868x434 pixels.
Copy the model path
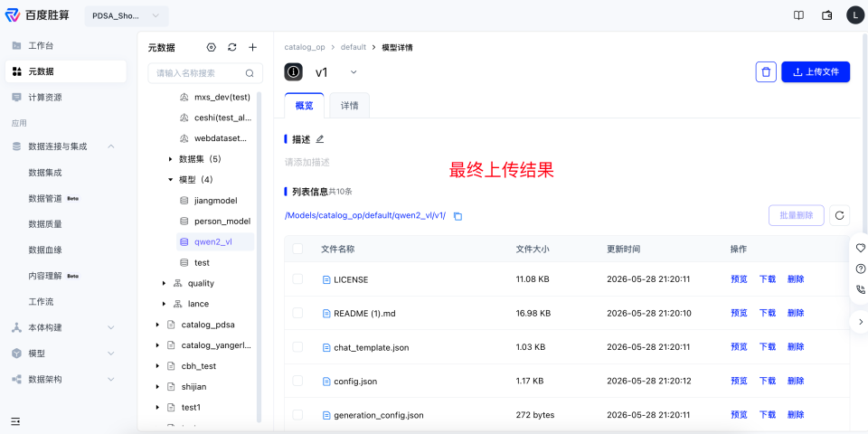pyautogui.click(x=458, y=216)
